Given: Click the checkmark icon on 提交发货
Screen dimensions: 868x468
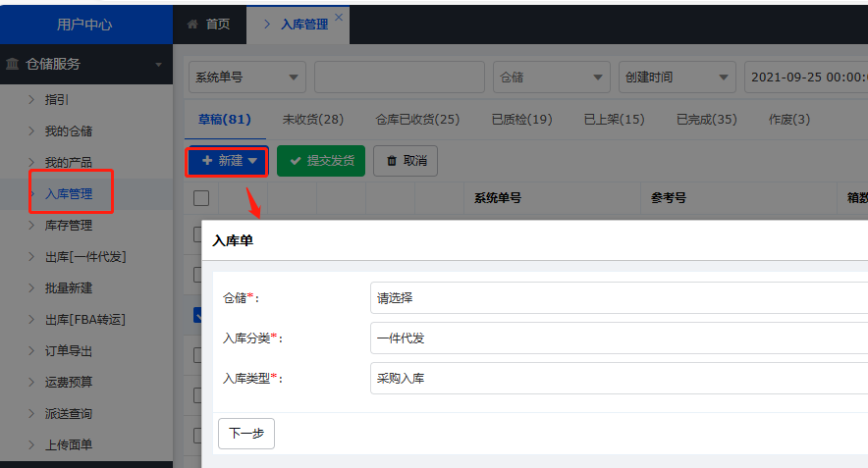Looking at the screenshot, I should [x=296, y=161].
